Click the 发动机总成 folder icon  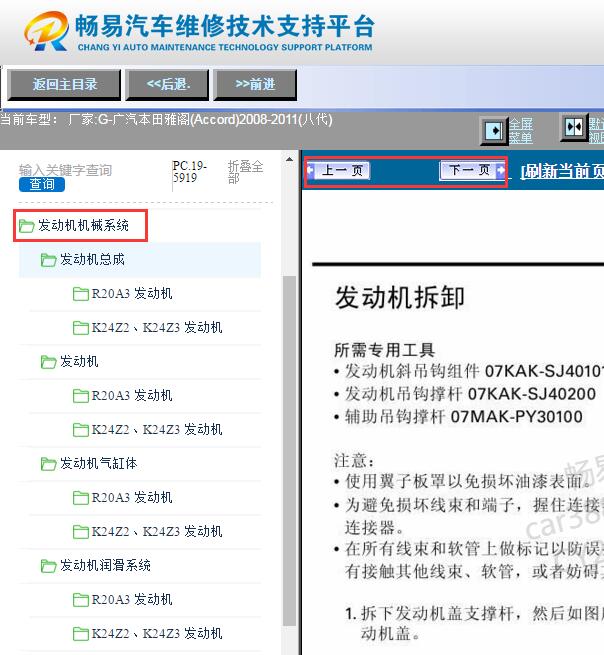[48, 260]
